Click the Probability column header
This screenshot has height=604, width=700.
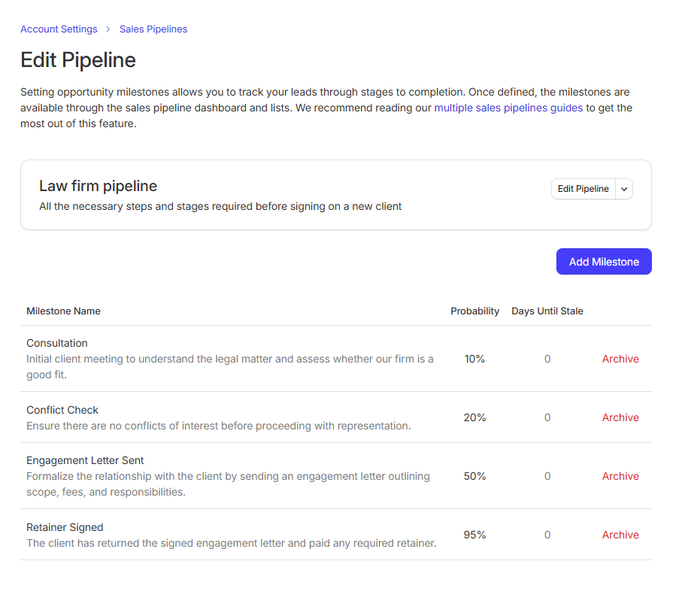474,311
